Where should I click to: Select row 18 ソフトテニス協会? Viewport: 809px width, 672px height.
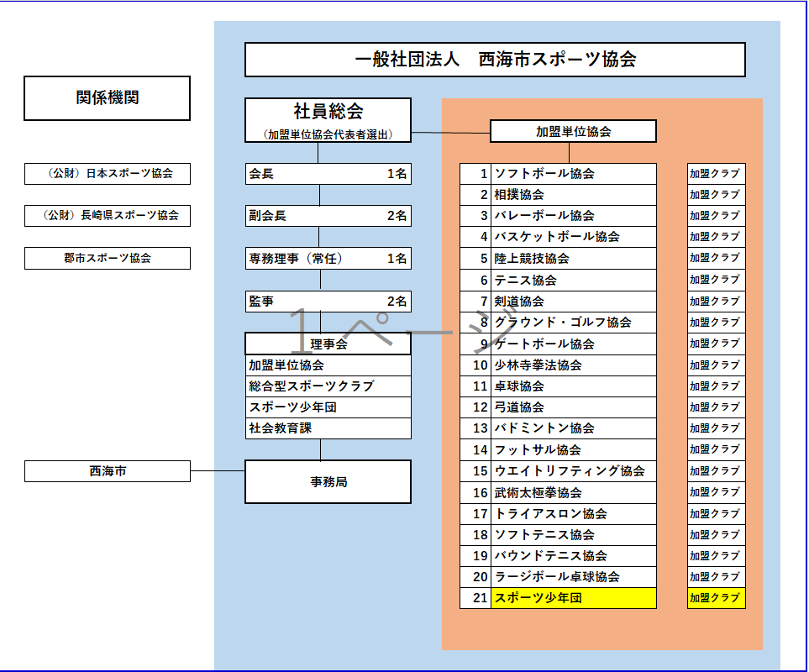559,535
